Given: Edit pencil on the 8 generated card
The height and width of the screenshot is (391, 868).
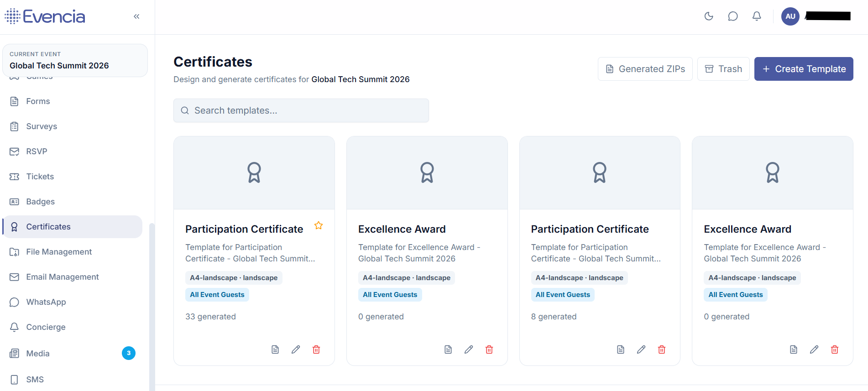Looking at the screenshot, I should click(x=641, y=349).
